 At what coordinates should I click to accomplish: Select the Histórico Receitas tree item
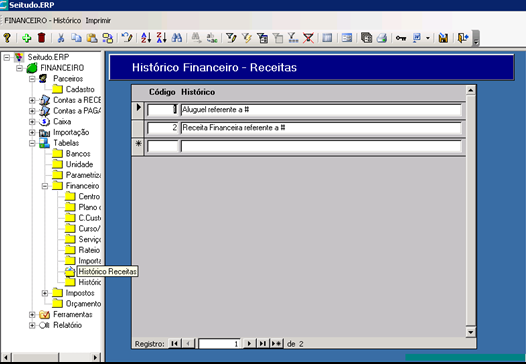click(x=107, y=271)
